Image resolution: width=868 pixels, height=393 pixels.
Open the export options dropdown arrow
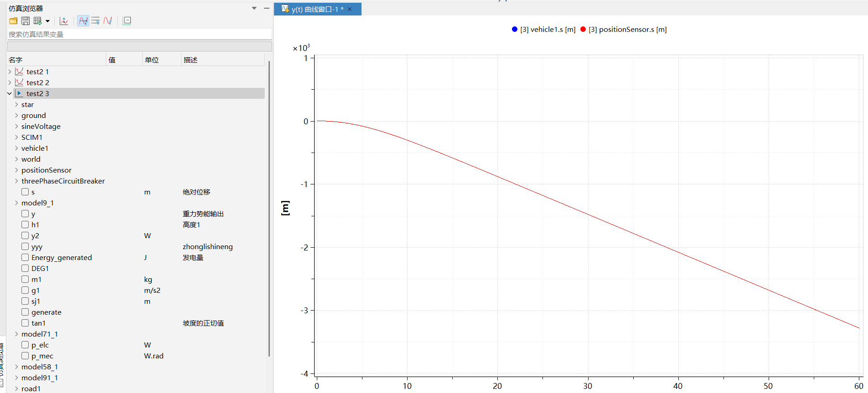tap(47, 21)
